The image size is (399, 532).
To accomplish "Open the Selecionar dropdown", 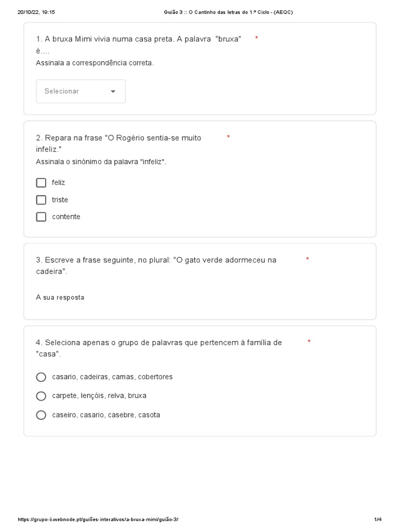I will tap(80, 91).
